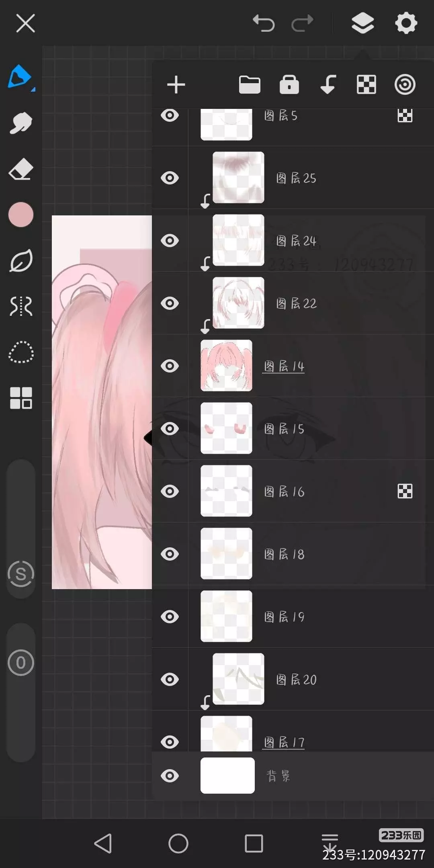434x868 pixels.
Task: Toggle alpha lock checkerboard in toolbar
Action: tap(366, 85)
